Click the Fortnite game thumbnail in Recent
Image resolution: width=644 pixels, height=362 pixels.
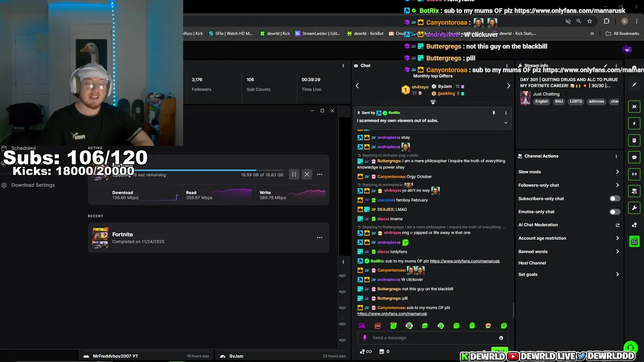tap(100, 237)
